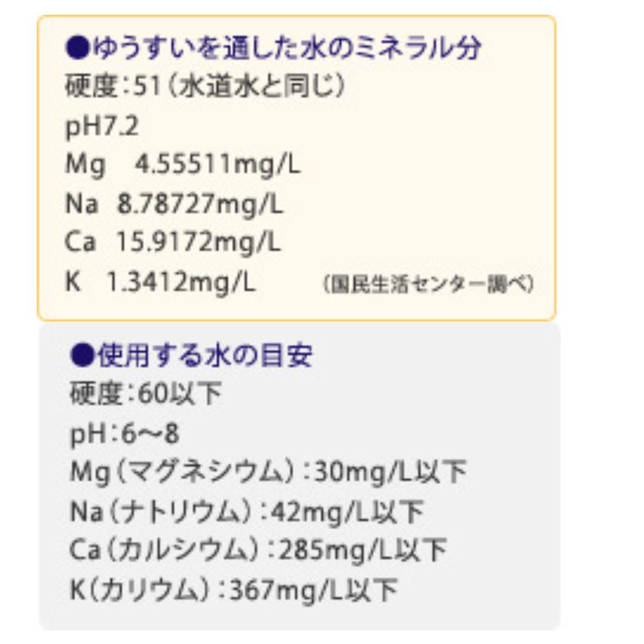This screenshot has height=644, width=644.
Task: Click the source note 国民生活センター調べ
Action: pos(428,284)
